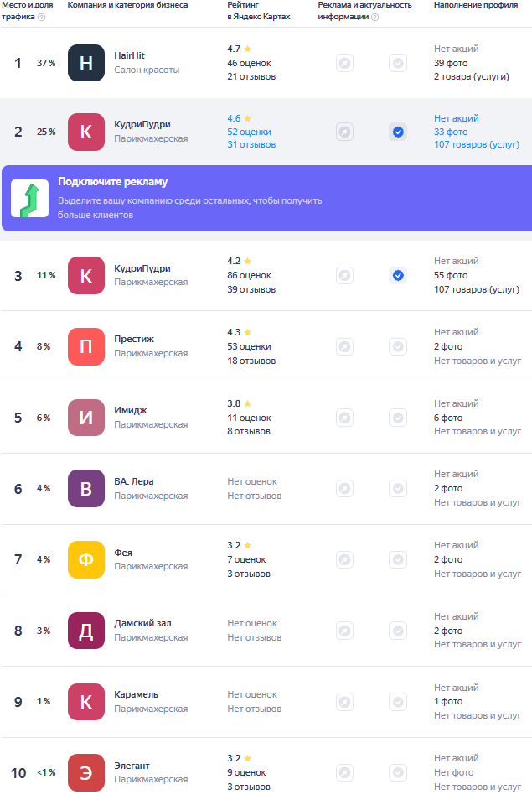Click Карамель verification checkmark icon
Image resolution: width=532 pixels, height=805 pixels.
(398, 702)
